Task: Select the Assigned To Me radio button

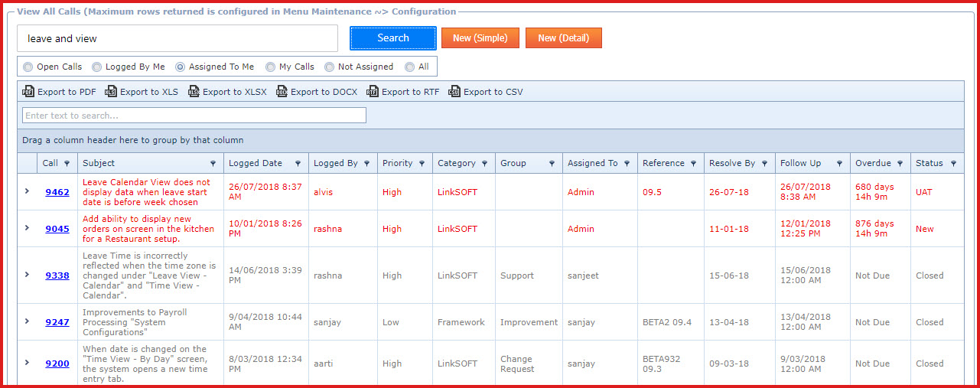Action: click(181, 67)
